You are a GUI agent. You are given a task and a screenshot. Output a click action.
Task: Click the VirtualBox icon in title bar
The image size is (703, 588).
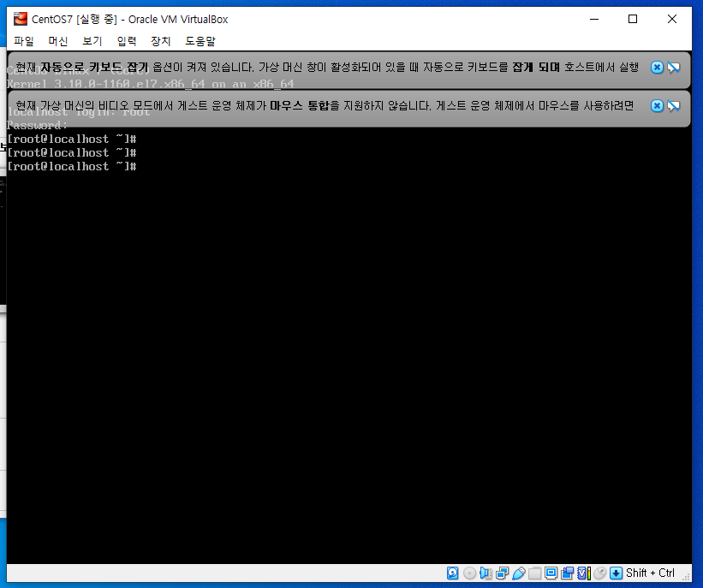click(x=21, y=19)
